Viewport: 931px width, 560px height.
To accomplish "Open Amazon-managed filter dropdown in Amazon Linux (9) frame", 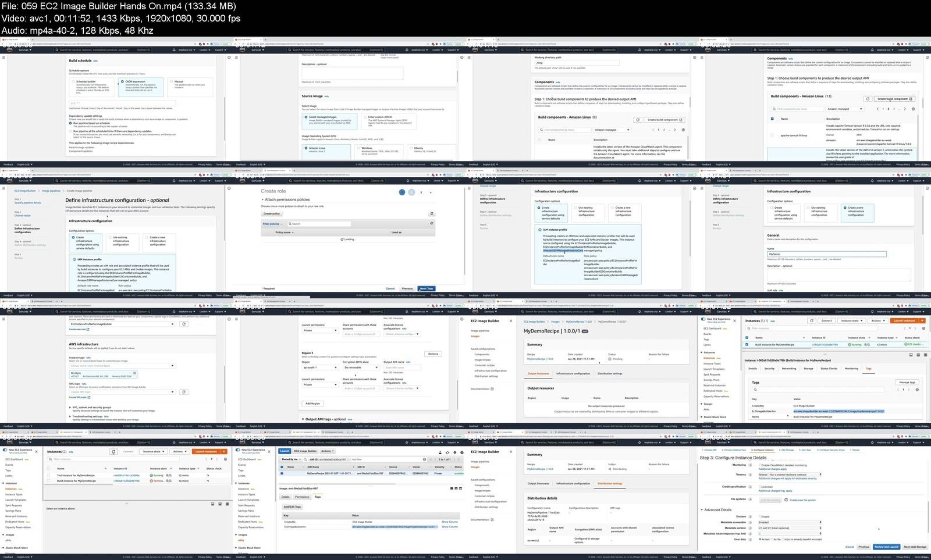I will point(612,130).
